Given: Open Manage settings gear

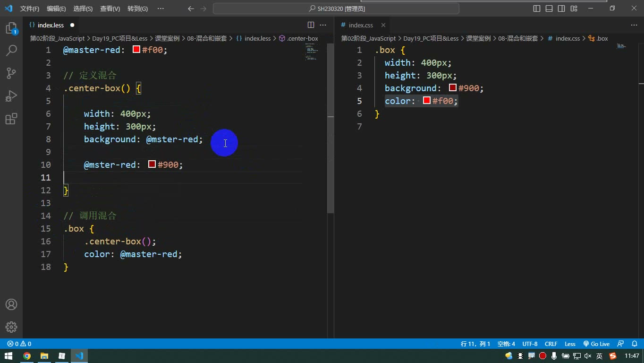Looking at the screenshot, I should click(x=11, y=327).
